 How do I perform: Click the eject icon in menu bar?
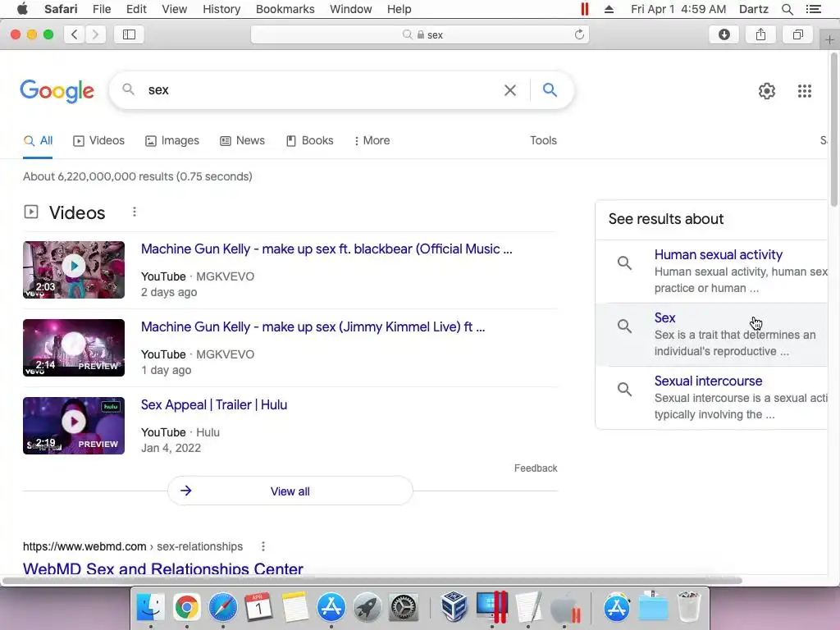[609, 9]
